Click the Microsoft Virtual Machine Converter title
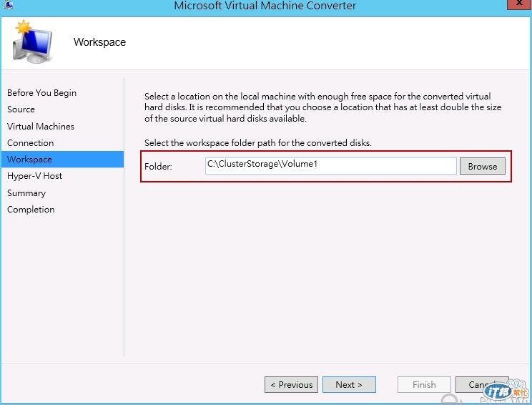532x405 pixels. tap(265, 6)
